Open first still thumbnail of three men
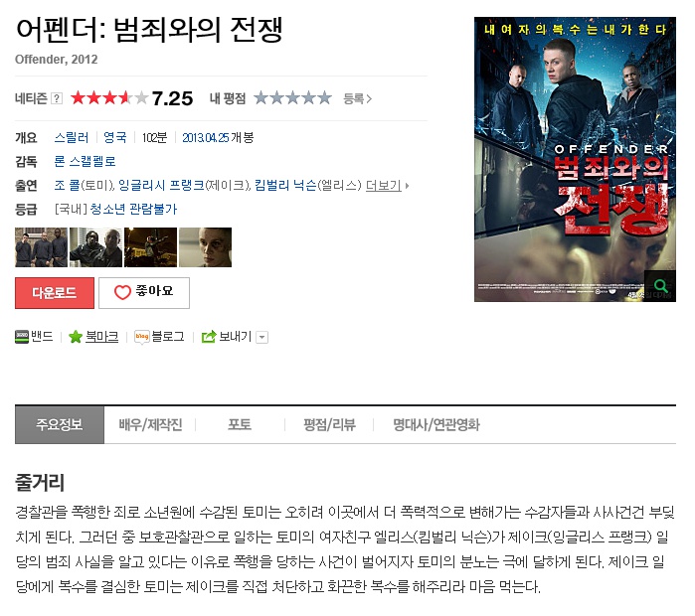Viewport: 695px width, 616px height. [41, 247]
